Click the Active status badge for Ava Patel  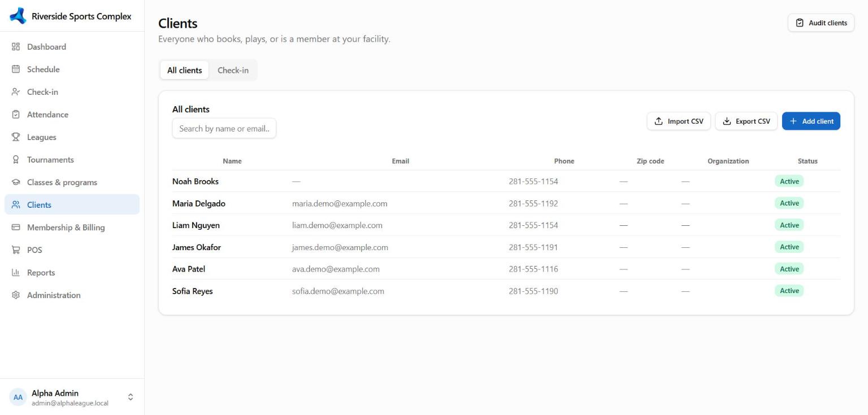pos(789,269)
